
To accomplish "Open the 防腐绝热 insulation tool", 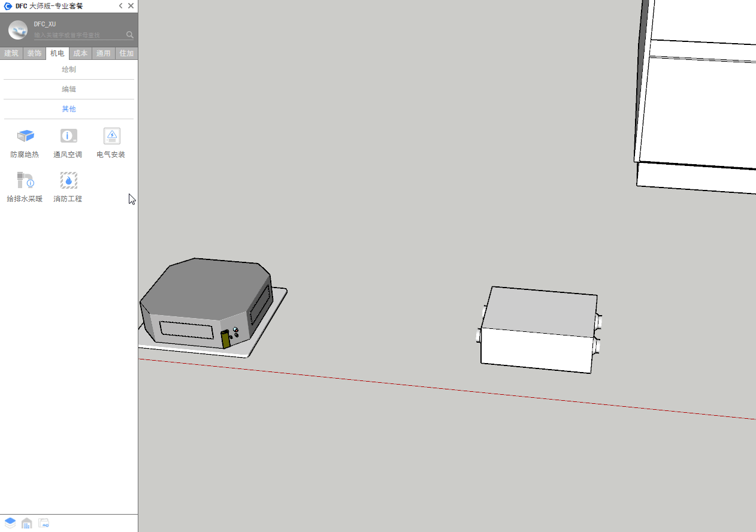I will [x=25, y=137].
